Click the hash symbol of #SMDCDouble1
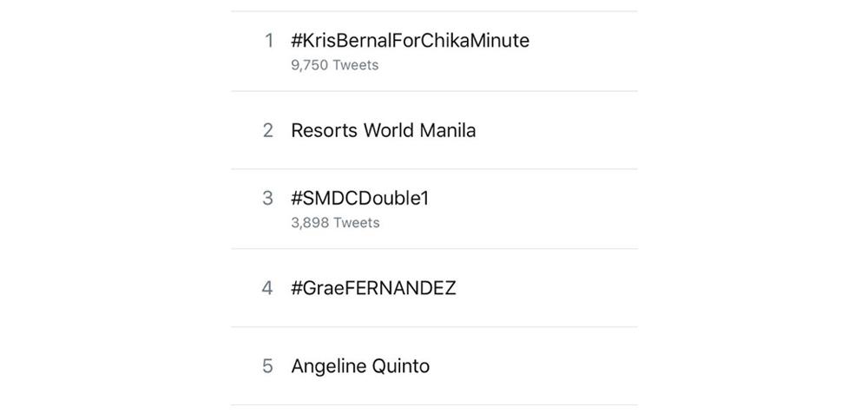Viewport: 868px width, 420px height. point(296,199)
